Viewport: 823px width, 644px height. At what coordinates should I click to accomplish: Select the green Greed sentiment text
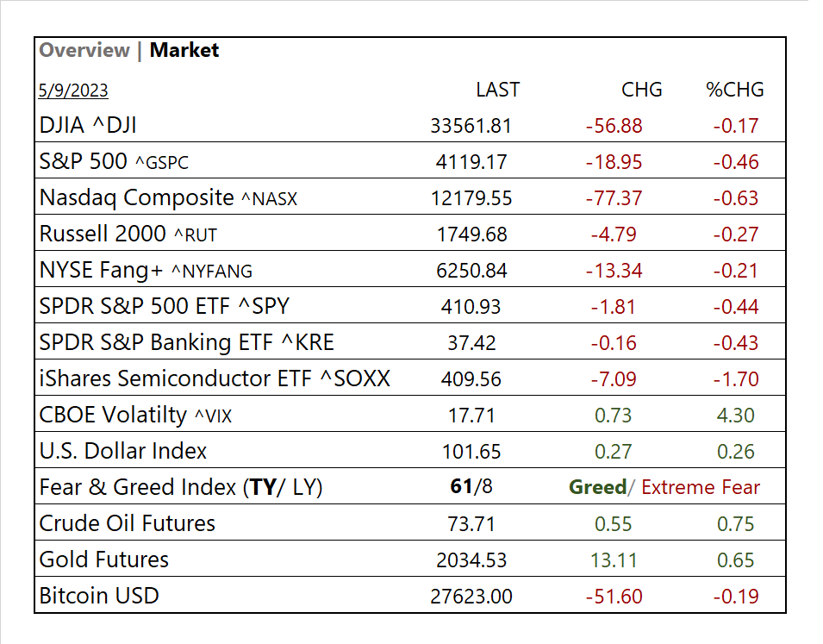pyautogui.click(x=597, y=488)
